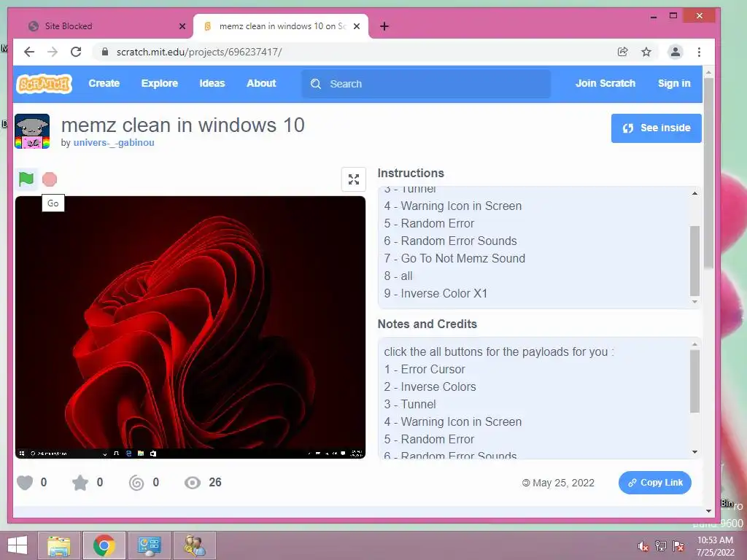
Task: Open the Chrome profile icon
Action: point(675,52)
